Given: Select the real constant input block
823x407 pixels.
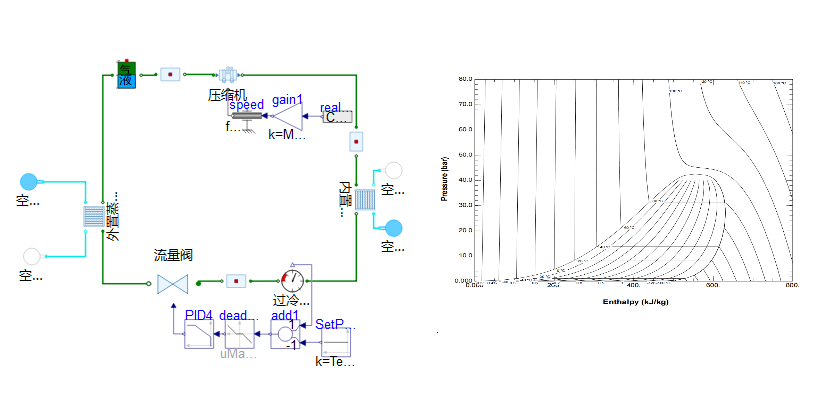Looking at the screenshot, I should tap(338, 118).
